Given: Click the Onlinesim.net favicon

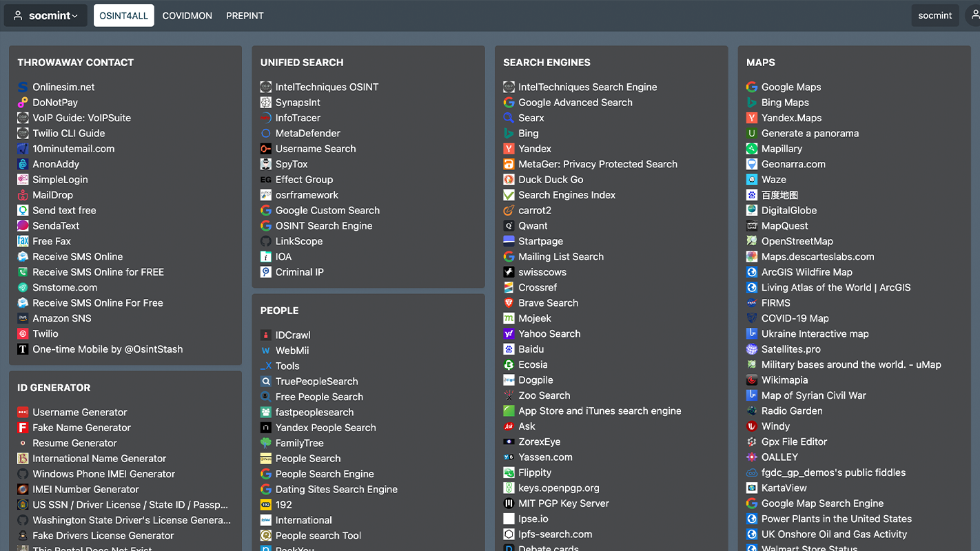Looking at the screenshot, I should 23,87.
